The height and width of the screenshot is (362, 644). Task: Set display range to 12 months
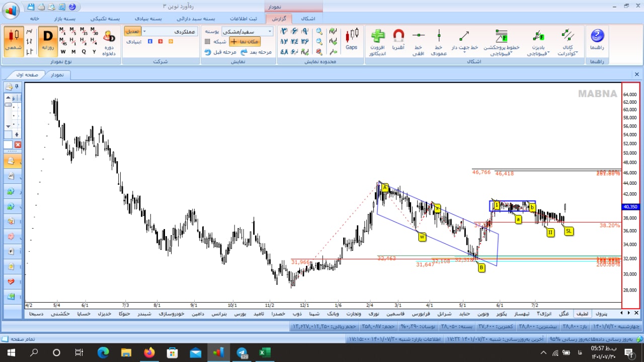coord(284,42)
